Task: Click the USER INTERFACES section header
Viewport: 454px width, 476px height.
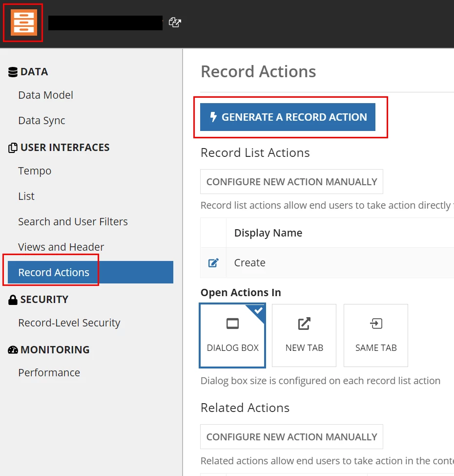Action: tap(65, 148)
